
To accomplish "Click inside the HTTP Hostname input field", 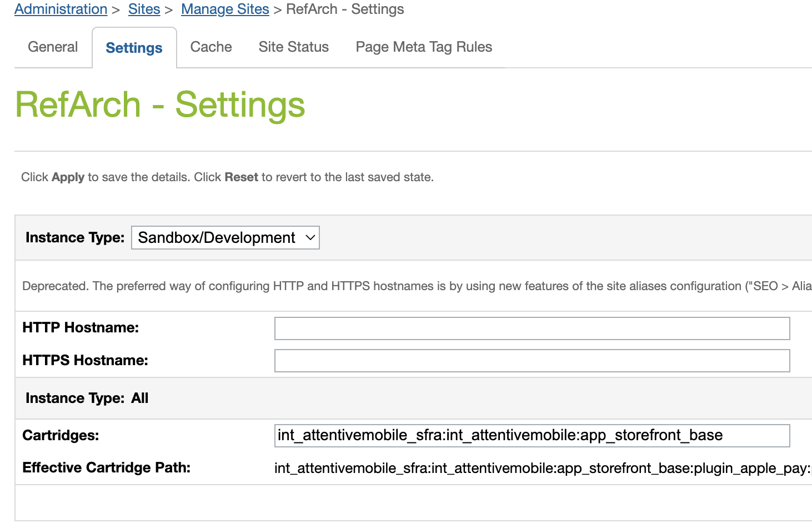I will (532, 328).
